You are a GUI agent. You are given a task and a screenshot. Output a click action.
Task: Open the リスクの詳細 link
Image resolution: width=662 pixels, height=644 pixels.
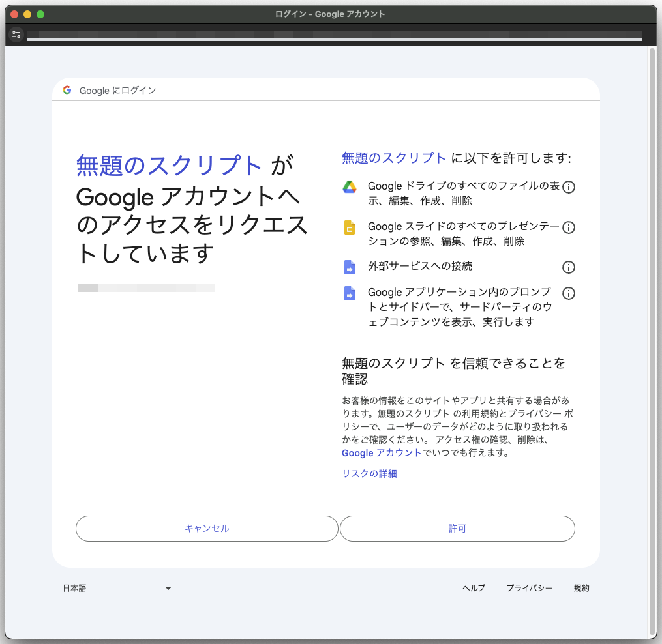369,474
